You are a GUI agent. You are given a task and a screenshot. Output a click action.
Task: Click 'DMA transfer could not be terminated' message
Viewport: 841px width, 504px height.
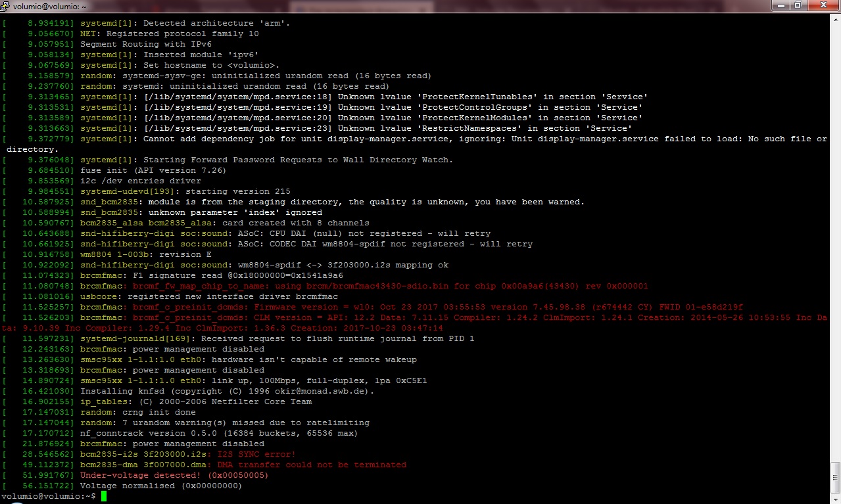[312, 465]
